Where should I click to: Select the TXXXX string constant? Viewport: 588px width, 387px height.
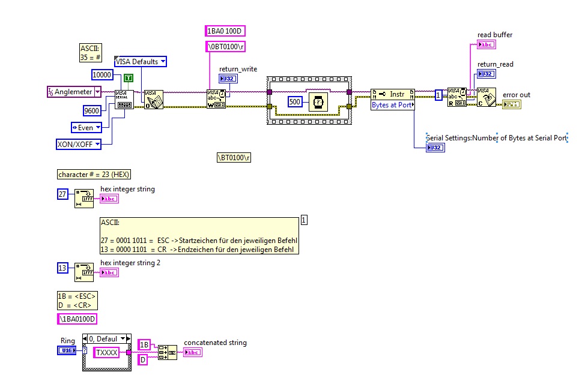106,352
